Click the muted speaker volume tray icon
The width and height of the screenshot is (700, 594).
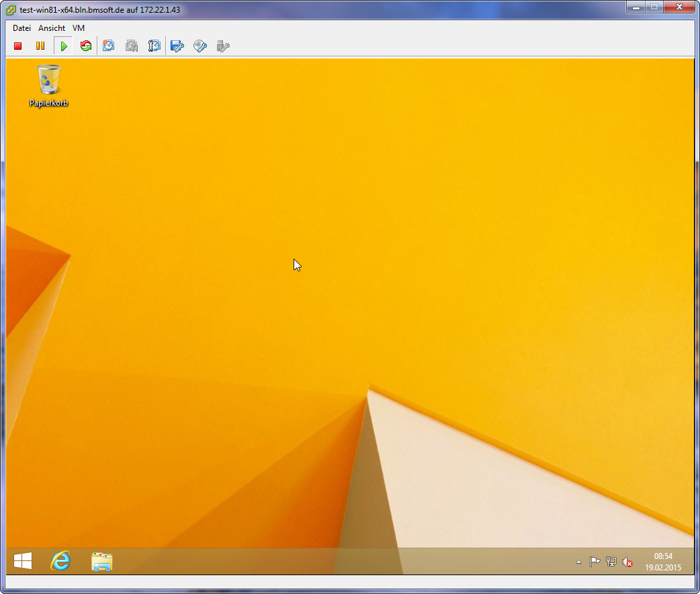click(x=627, y=562)
